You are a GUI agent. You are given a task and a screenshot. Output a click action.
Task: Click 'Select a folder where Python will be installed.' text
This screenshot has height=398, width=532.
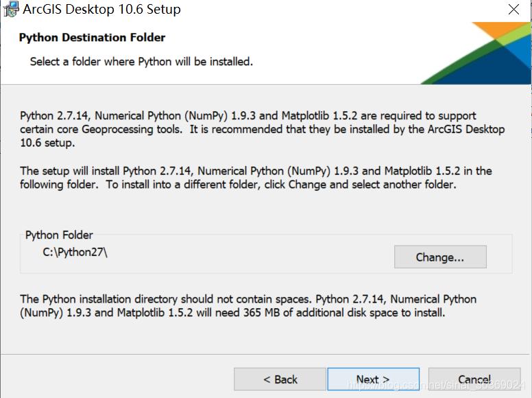[141, 62]
